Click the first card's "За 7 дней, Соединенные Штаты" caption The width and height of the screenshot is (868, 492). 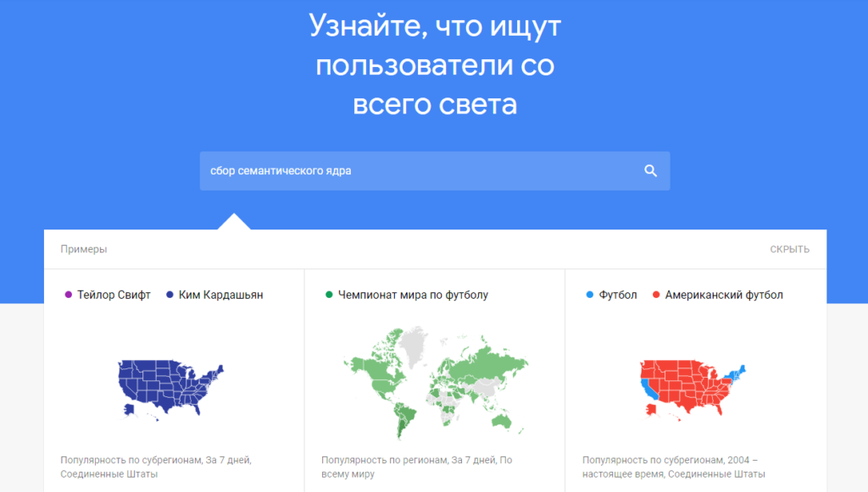click(x=156, y=467)
